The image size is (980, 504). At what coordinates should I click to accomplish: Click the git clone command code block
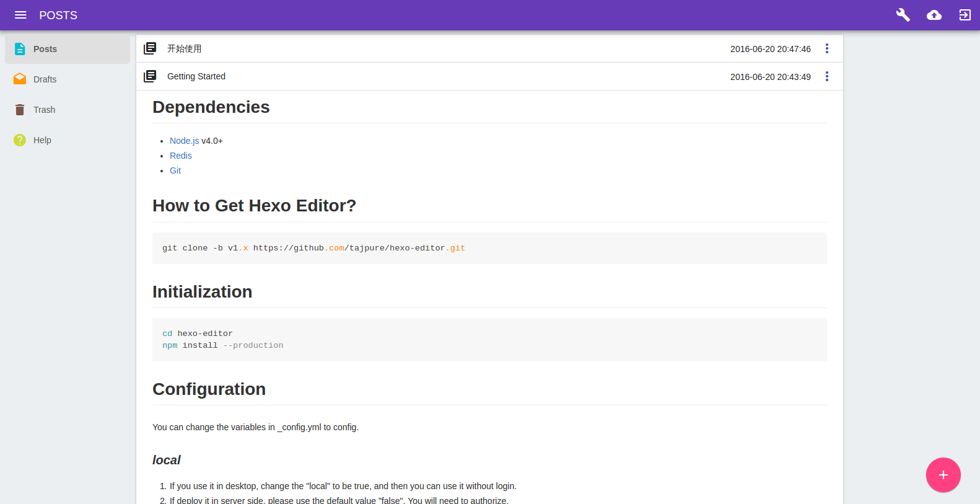click(489, 248)
